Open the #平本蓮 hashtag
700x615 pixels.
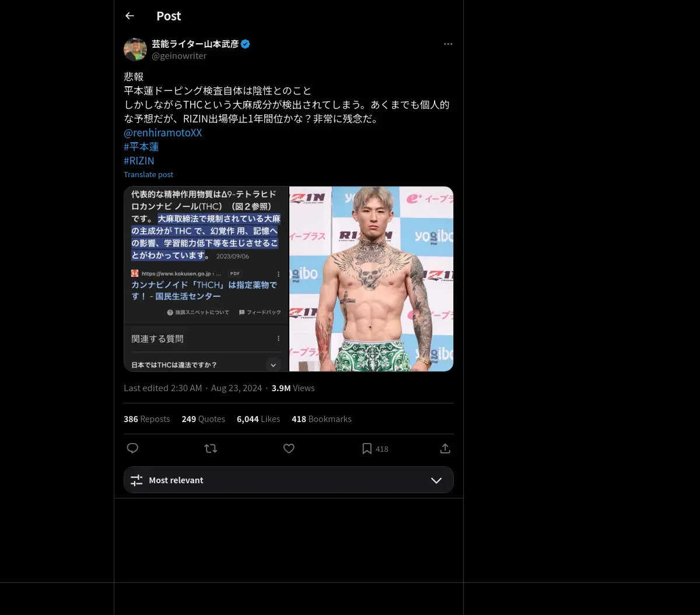click(x=141, y=146)
